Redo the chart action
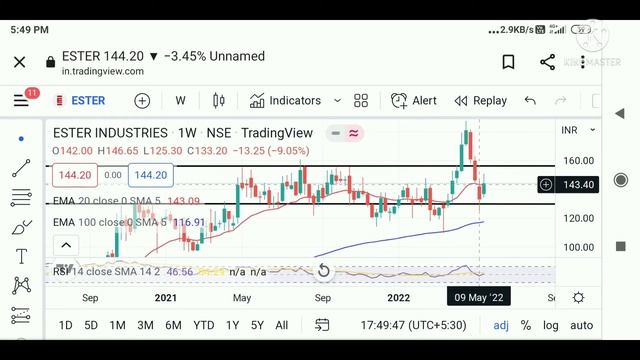 (x=561, y=100)
